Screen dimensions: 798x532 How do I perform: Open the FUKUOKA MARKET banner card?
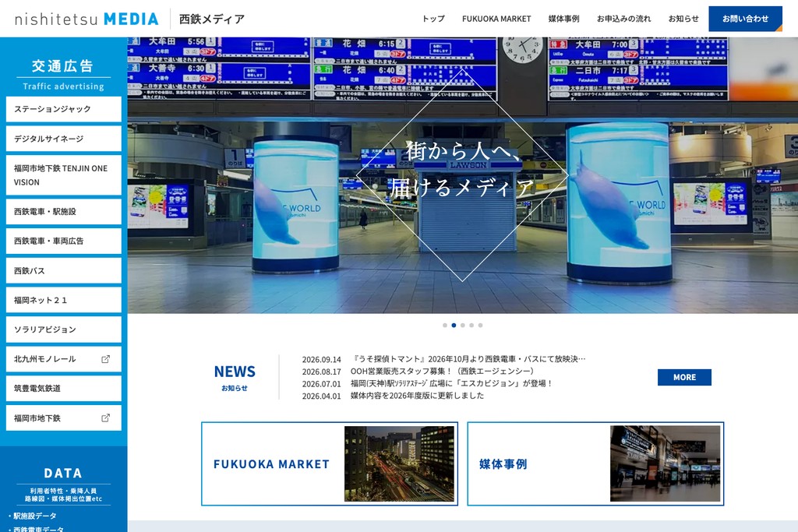pyautogui.click(x=330, y=464)
